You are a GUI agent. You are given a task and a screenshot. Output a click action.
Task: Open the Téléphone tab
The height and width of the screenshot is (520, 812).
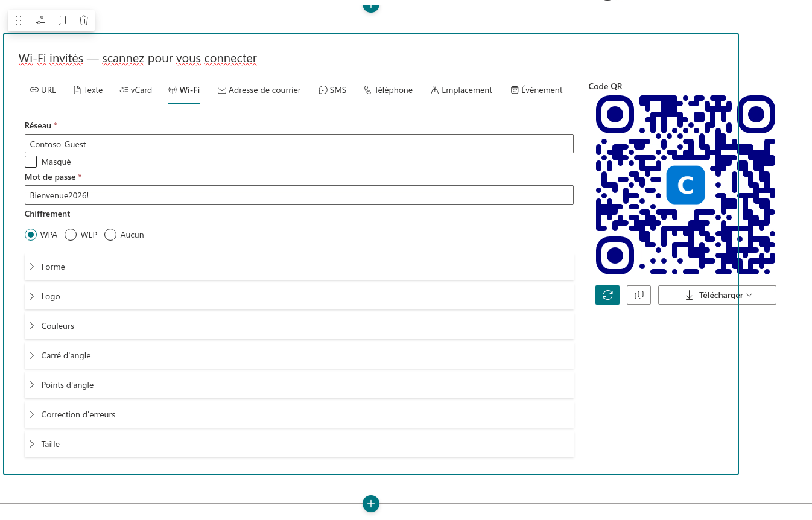(x=389, y=90)
